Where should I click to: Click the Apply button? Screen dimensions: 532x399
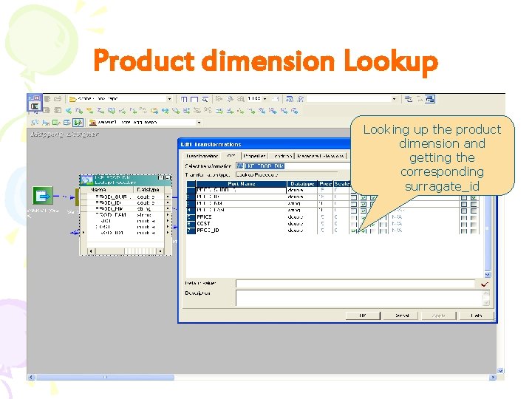click(439, 316)
